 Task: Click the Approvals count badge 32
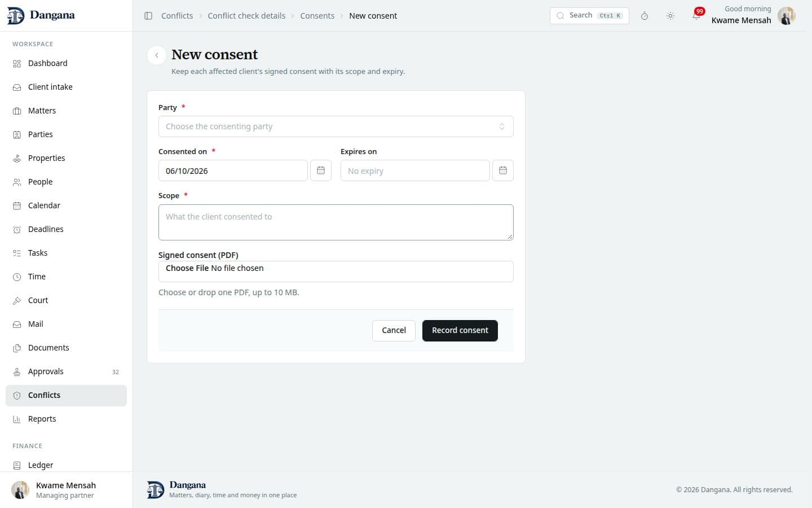pyautogui.click(x=116, y=372)
